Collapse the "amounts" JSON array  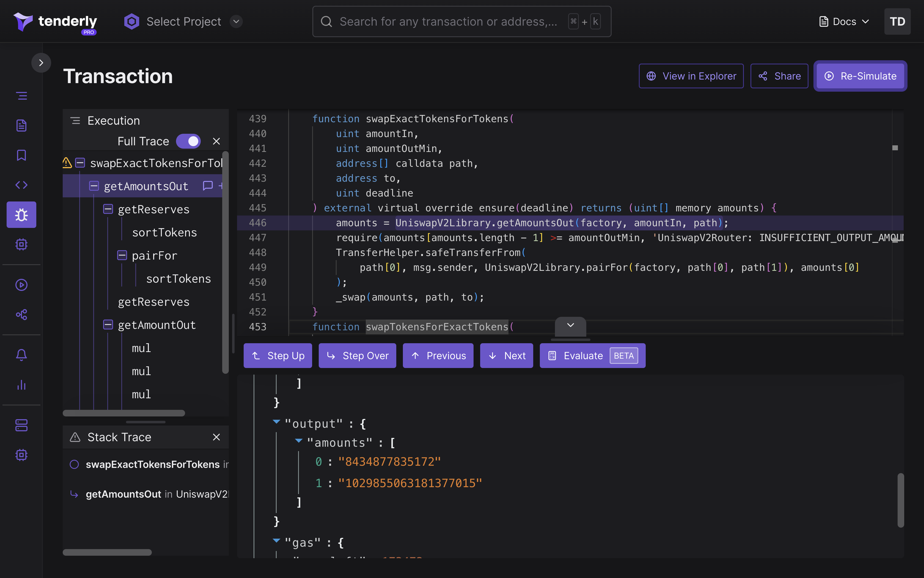coord(299,441)
